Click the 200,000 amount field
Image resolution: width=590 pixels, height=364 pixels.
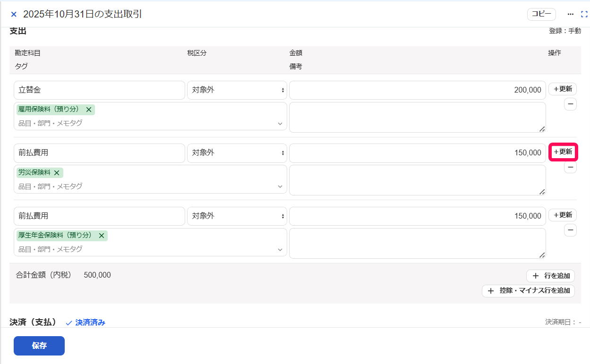pos(418,90)
